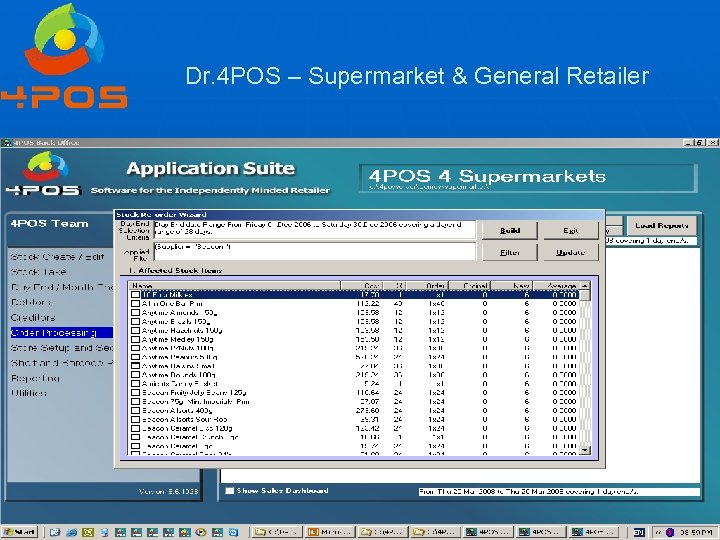
Task: Tick checkbox for Anytime Medley 150g
Action: 135,339
